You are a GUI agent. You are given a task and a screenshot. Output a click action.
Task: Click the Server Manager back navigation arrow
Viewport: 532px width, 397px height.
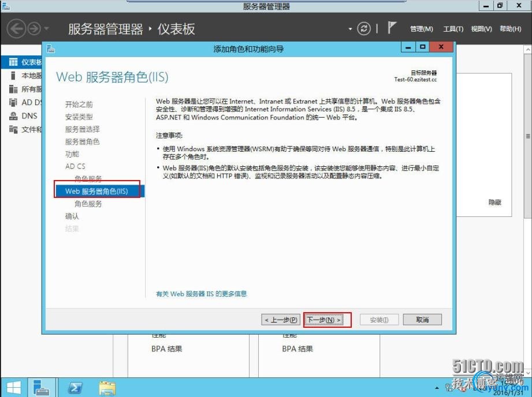(16, 29)
